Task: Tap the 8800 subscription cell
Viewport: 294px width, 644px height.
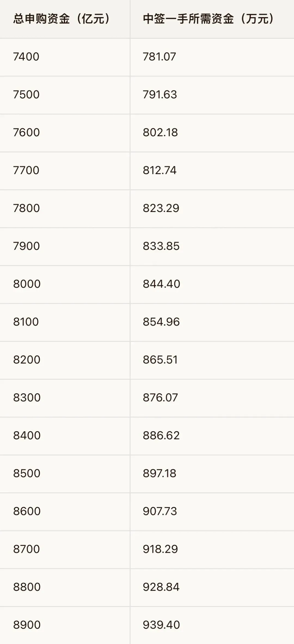Action: point(65,587)
